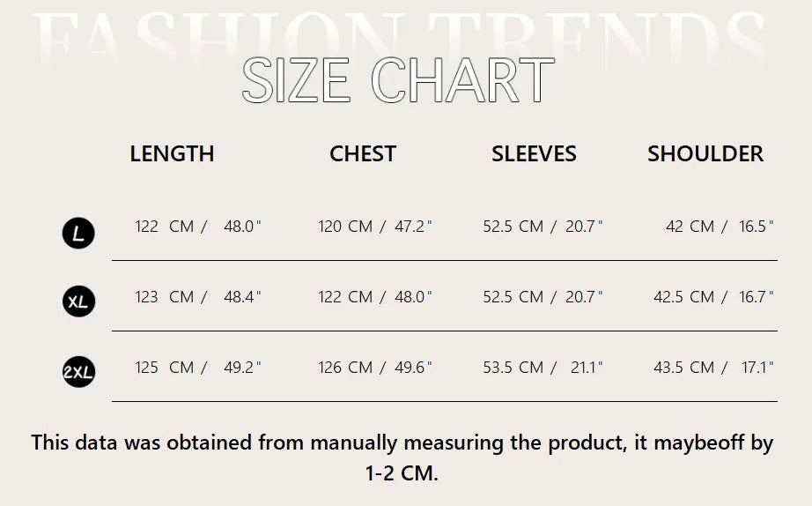Click the L size badge icon

coord(78,233)
